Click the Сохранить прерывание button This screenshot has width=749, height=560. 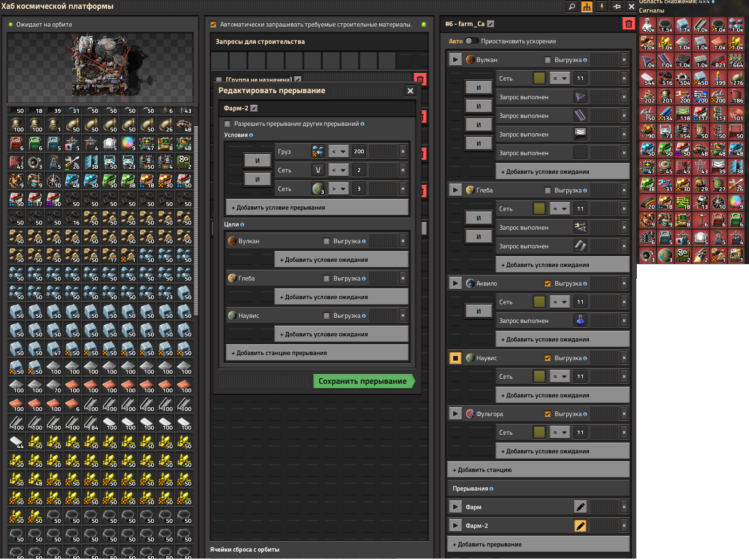(363, 381)
